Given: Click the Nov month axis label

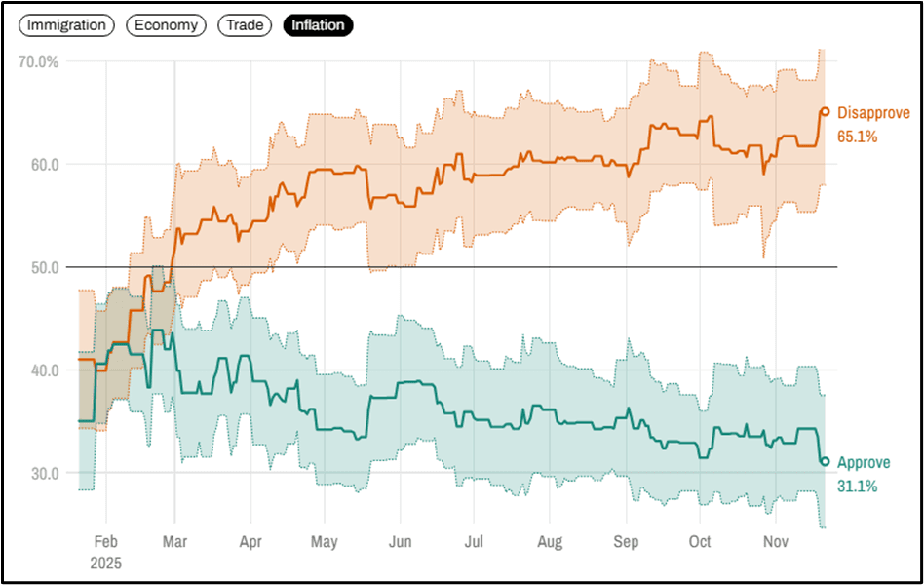Looking at the screenshot, I should [x=775, y=540].
